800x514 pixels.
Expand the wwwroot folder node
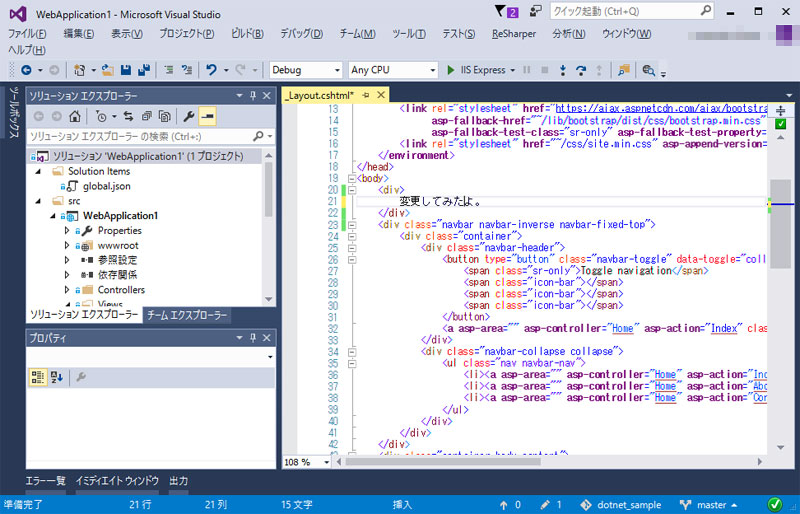[x=66, y=246]
